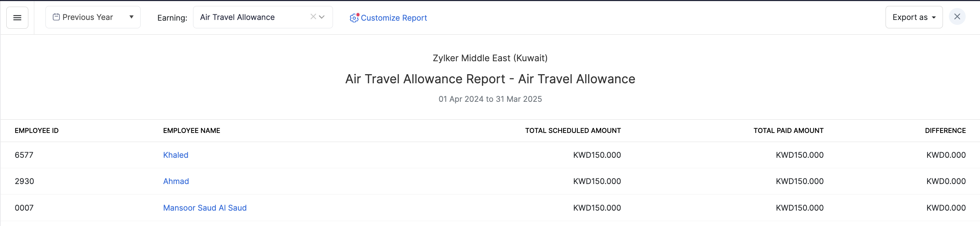This screenshot has height=226, width=980.
Task: Click the X to close the report
Action: coord(958,16)
